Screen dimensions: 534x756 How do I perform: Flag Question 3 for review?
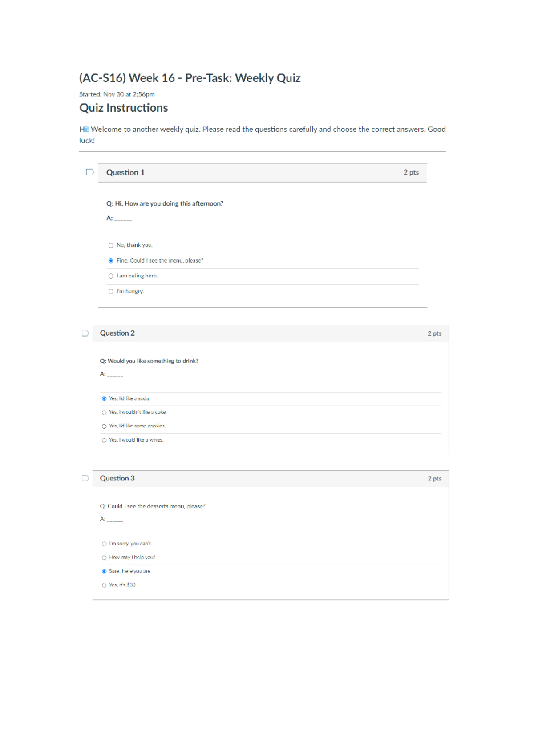[x=85, y=478]
